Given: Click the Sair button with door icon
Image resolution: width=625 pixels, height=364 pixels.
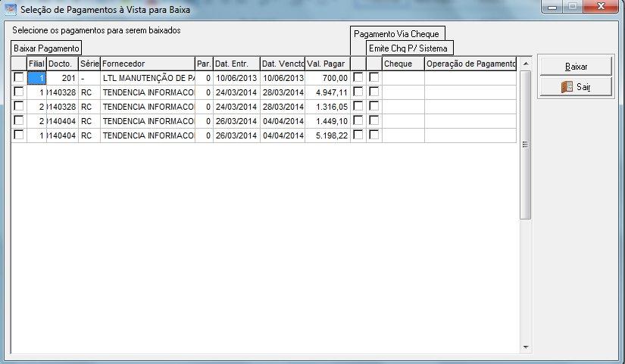Looking at the screenshot, I should coord(576,87).
